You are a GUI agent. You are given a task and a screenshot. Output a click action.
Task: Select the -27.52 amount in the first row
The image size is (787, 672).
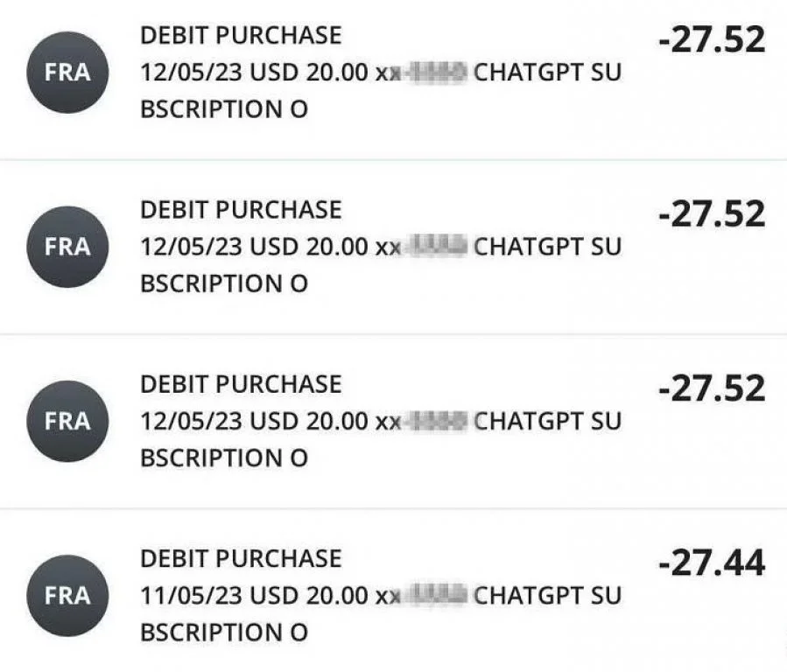pyautogui.click(x=712, y=39)
